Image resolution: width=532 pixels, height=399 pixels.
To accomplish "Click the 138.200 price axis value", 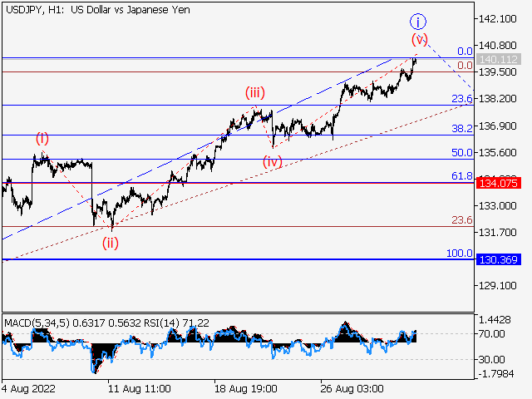I will pos(497,99).
